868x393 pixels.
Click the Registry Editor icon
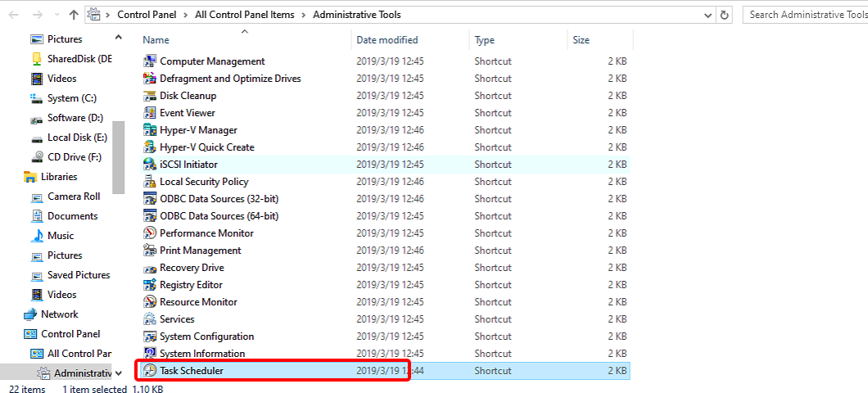[150, 285]
